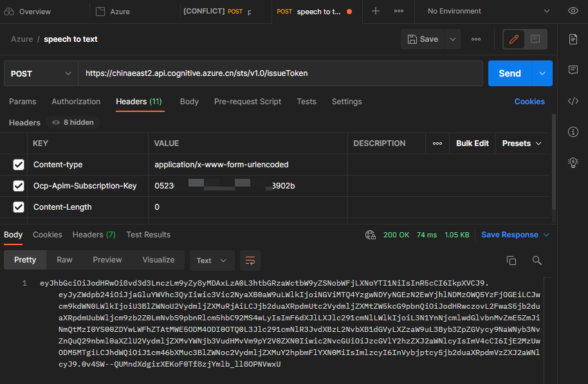Click the Content-Length value 0

click(x=157, y=207)
